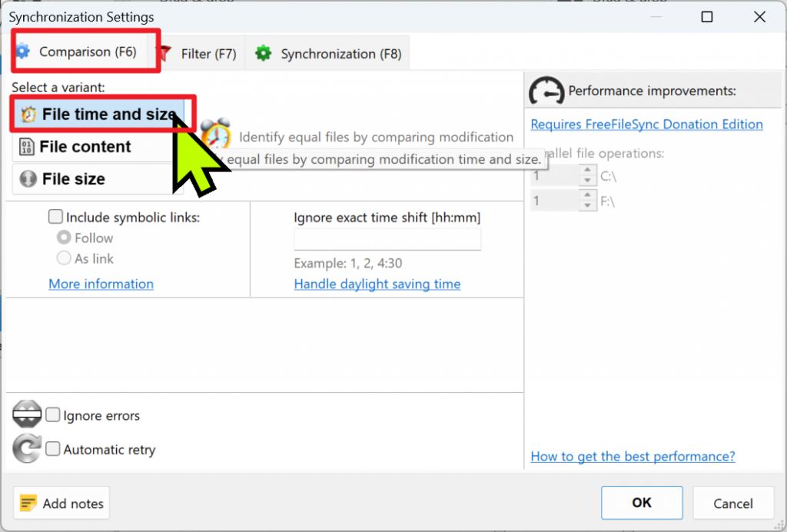Click the File content binary icon
This screenshot has height=532, width=787.
coord(25,146)
